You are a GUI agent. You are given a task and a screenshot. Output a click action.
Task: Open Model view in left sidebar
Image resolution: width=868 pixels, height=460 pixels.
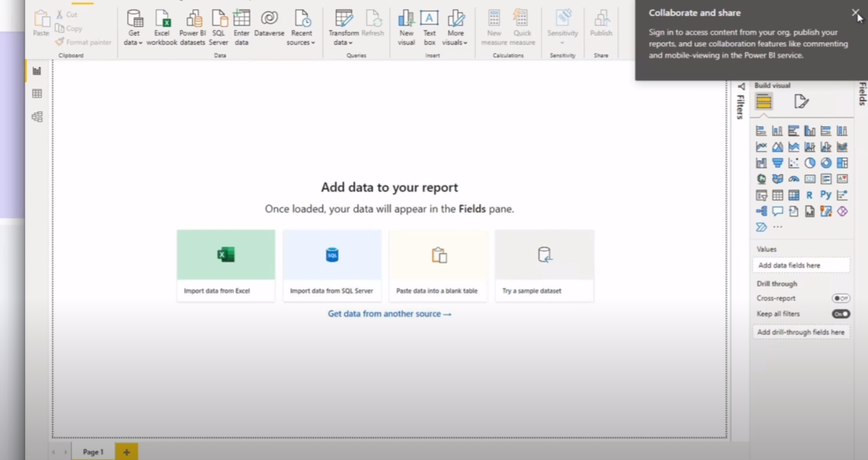(x=37, y=117)
